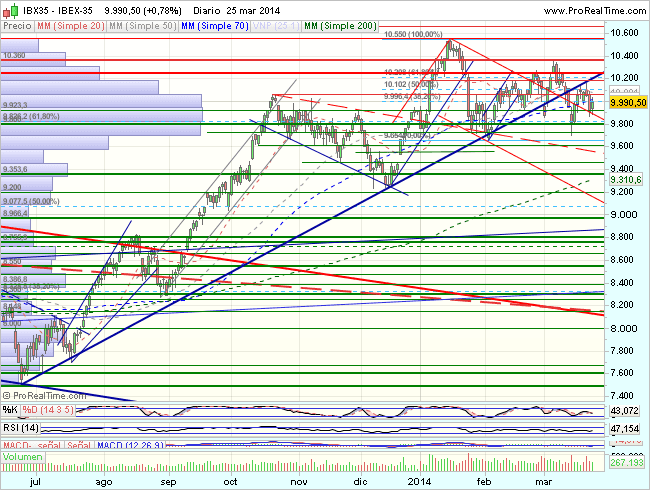Screen dimensions: 650x490
Task: Click the oct marker on time axis
Action: 230,481
